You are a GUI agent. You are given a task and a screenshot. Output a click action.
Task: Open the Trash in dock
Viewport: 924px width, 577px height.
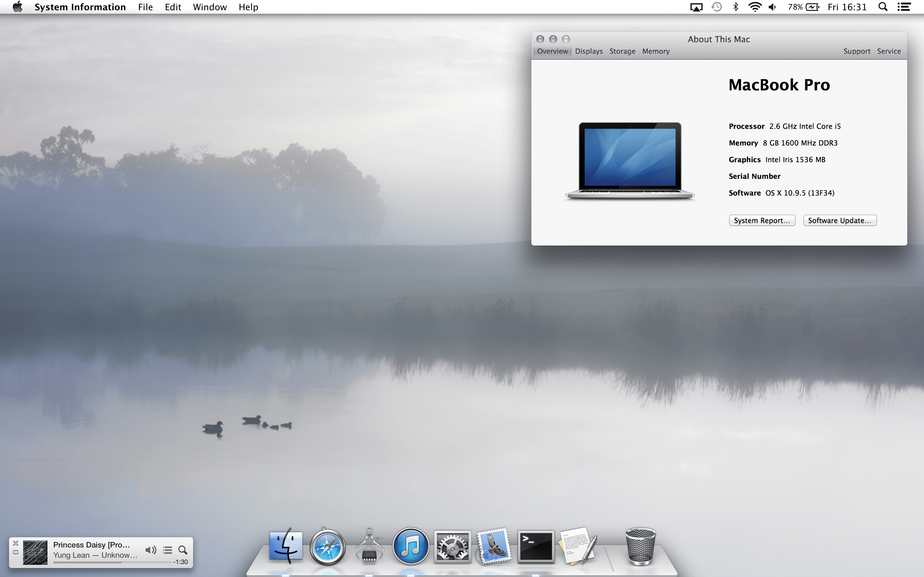[640, 546]
